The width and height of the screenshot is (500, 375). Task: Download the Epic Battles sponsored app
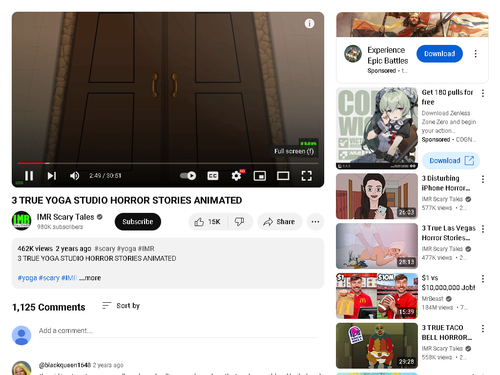439,54
